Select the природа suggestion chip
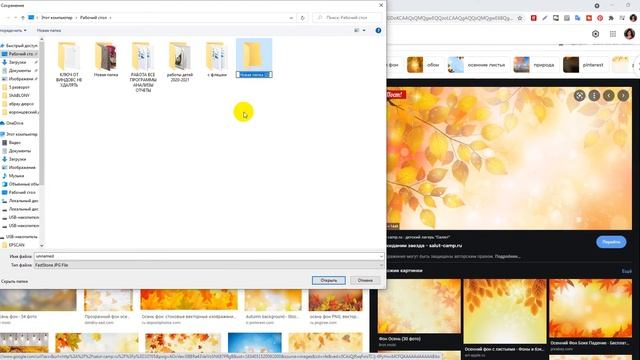The image size is (640, 360). (x=535, y=65)
